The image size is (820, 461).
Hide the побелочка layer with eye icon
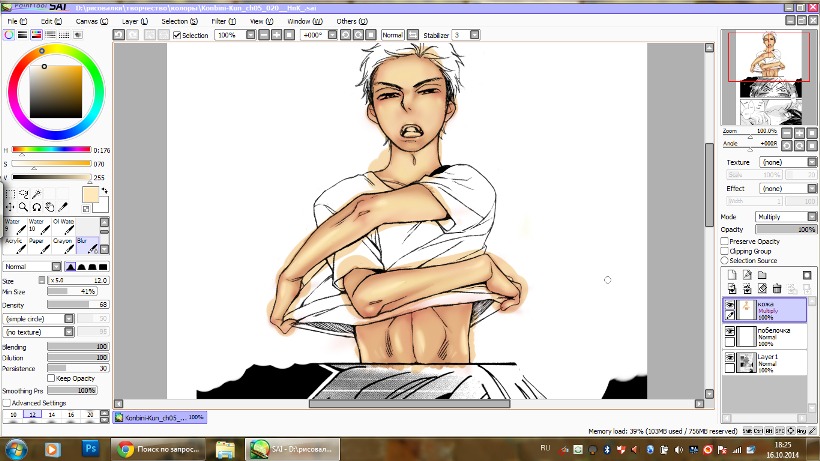point(730,331)
